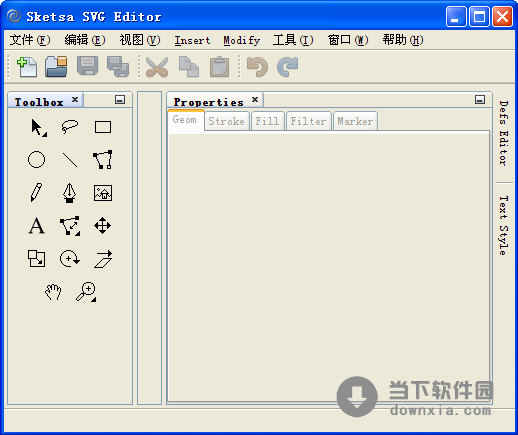Screen dimensions: 518x435
Task: Click the Save All icon
Action: tap(118, 67)
